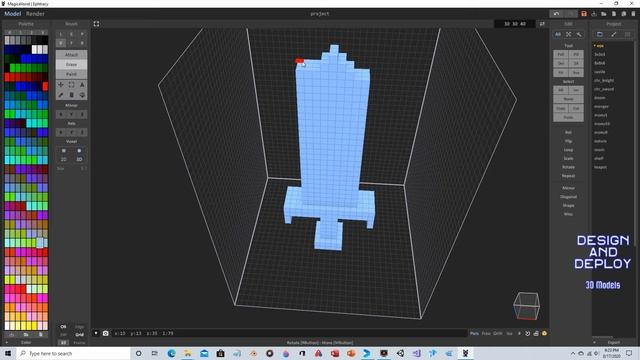The height and width of the screenshot is (360, 640).
Task: Toggle the Grid display option
Action: (80, 335)
